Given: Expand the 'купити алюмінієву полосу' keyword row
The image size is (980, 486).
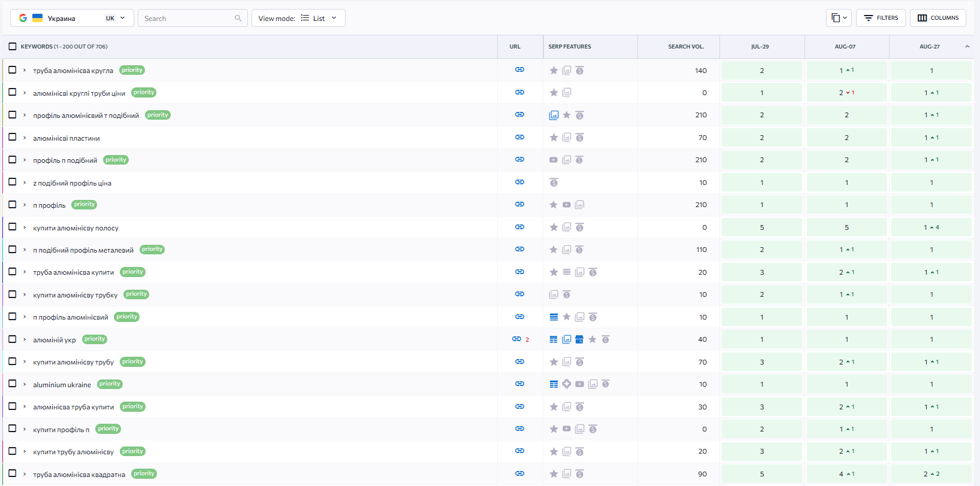Looking at the screenshot, I should [25, 227].
